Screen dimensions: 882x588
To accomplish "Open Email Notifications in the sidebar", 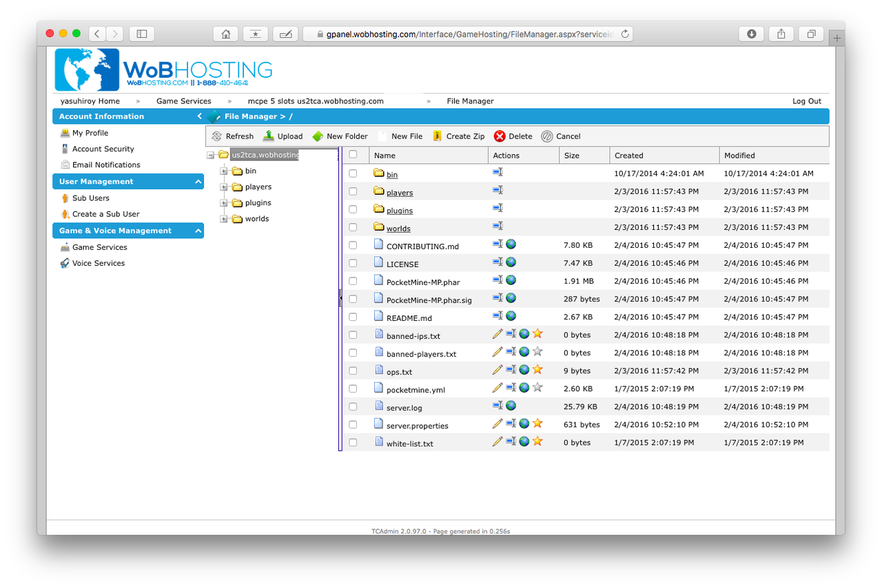I will (106, 165).
